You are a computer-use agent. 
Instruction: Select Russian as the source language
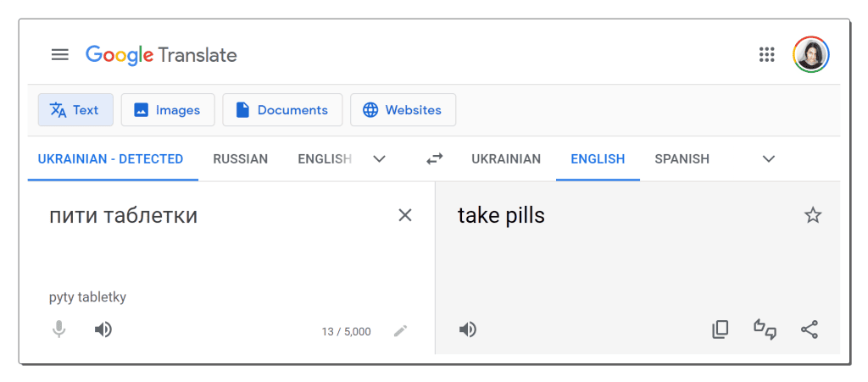coord(240,159)
